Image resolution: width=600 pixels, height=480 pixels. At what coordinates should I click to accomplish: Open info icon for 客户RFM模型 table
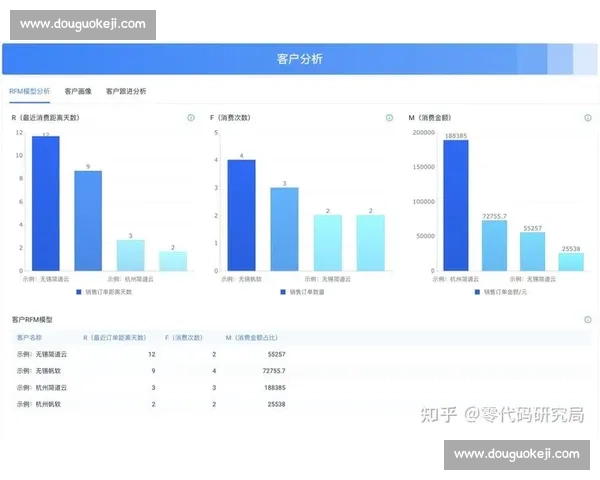click(x=588, y=319)
